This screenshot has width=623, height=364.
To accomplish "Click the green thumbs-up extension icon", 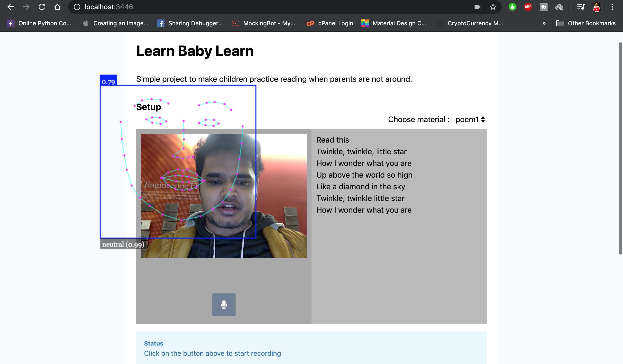I will 512,7.
